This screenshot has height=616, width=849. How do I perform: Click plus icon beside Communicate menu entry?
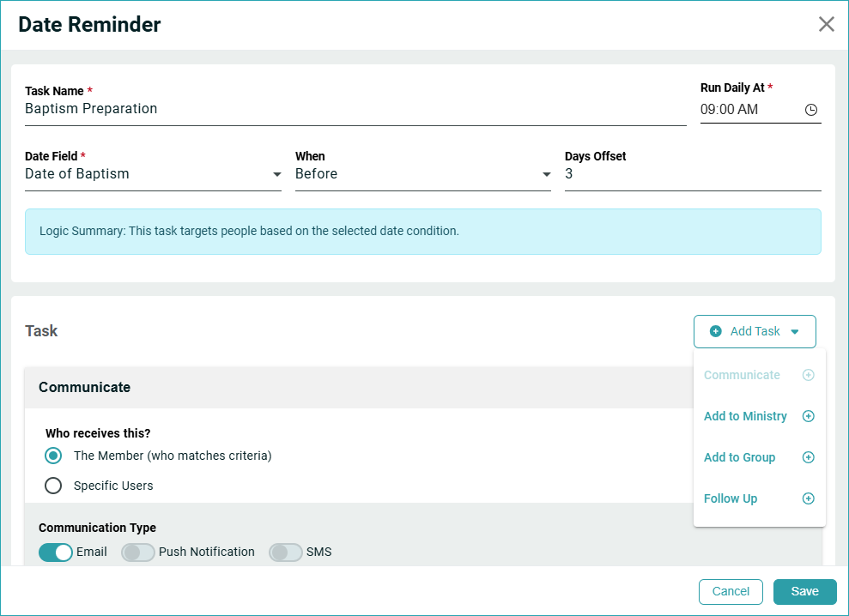coord(808,375)
